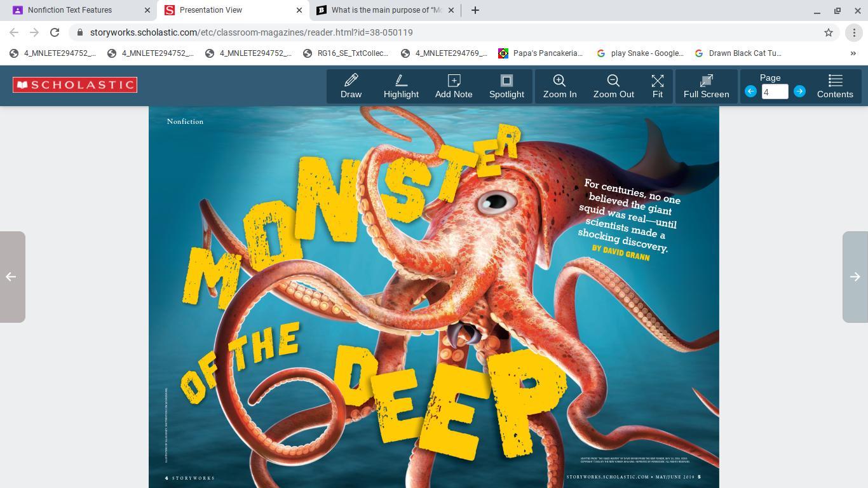This screenshot has width=868, height=488.
Task: Activate the Highlight tool
Action: tap(401, 86)
